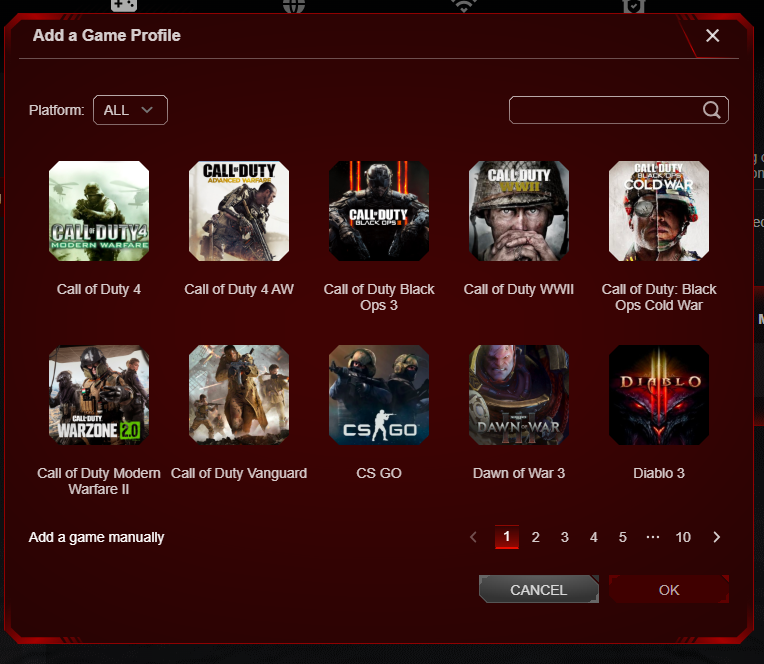Advance to next page with right arrow
This screenshot has width=764, height=664.
[x=717, y=537]
